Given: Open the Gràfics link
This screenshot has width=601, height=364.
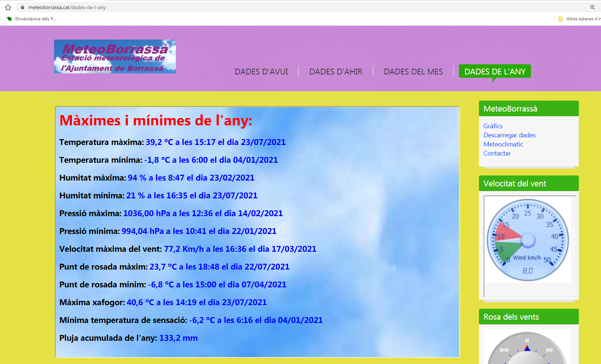Looking at the screenshot, I should coord(493,126).
